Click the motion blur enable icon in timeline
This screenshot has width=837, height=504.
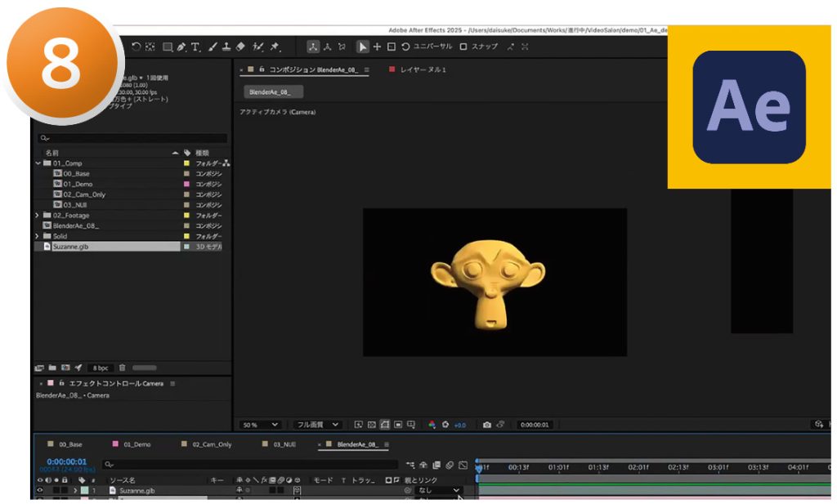click(x=450, y=465)
